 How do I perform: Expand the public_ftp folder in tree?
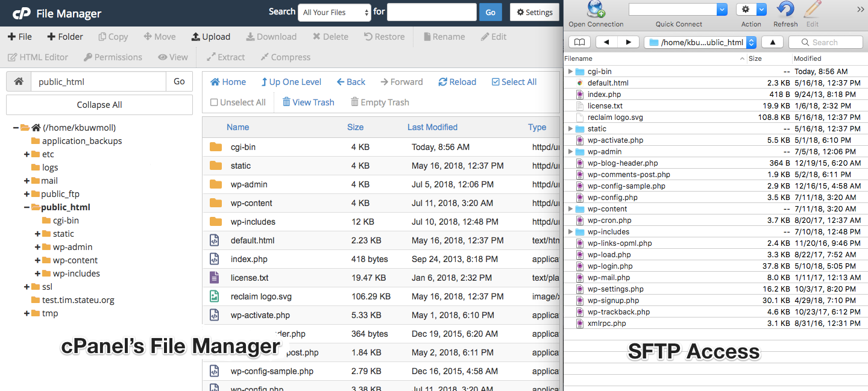[27, 194]
